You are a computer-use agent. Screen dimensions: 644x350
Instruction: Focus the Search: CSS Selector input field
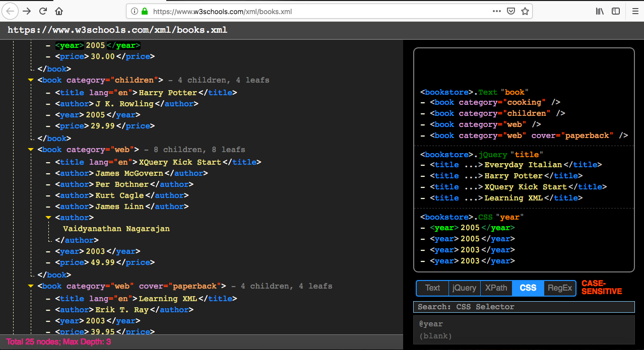tap(524, 307)
